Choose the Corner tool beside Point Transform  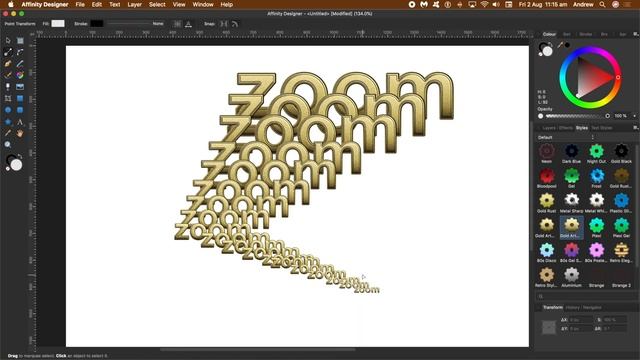point(20,52)
